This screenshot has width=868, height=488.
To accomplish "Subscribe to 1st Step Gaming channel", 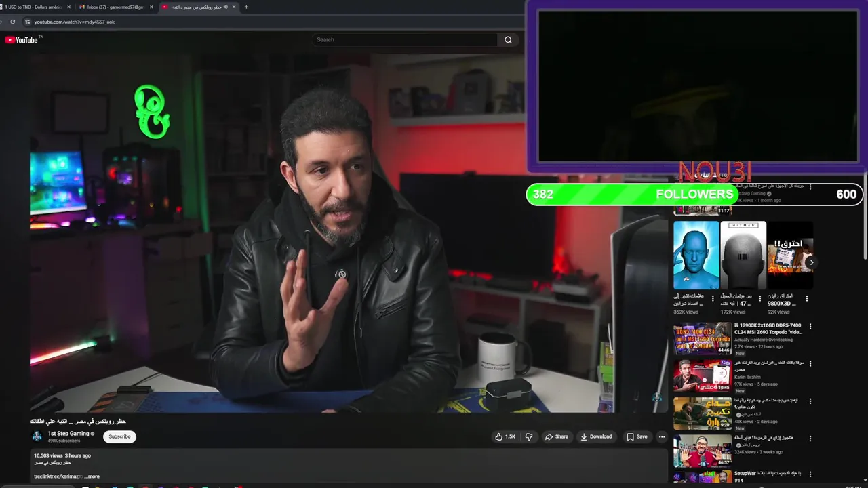I will click(x=119, y=436).
